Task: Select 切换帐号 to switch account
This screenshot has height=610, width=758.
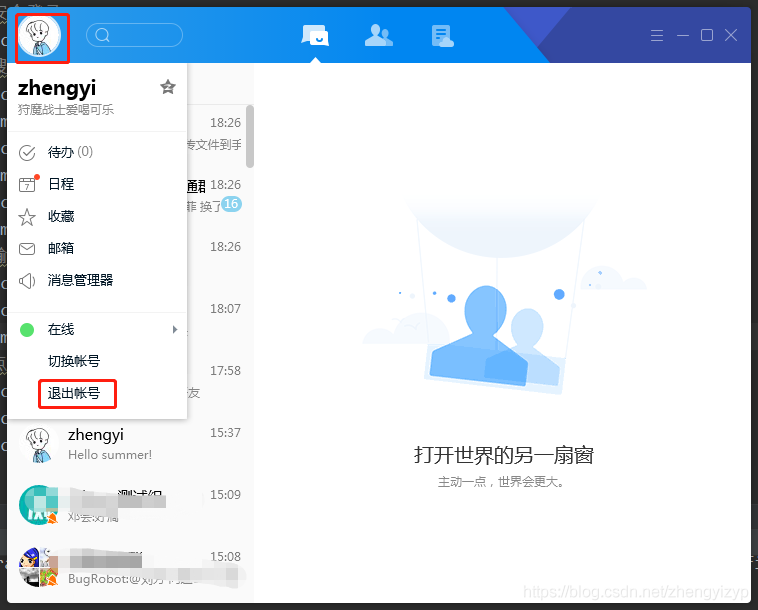Action: [74, 361]
